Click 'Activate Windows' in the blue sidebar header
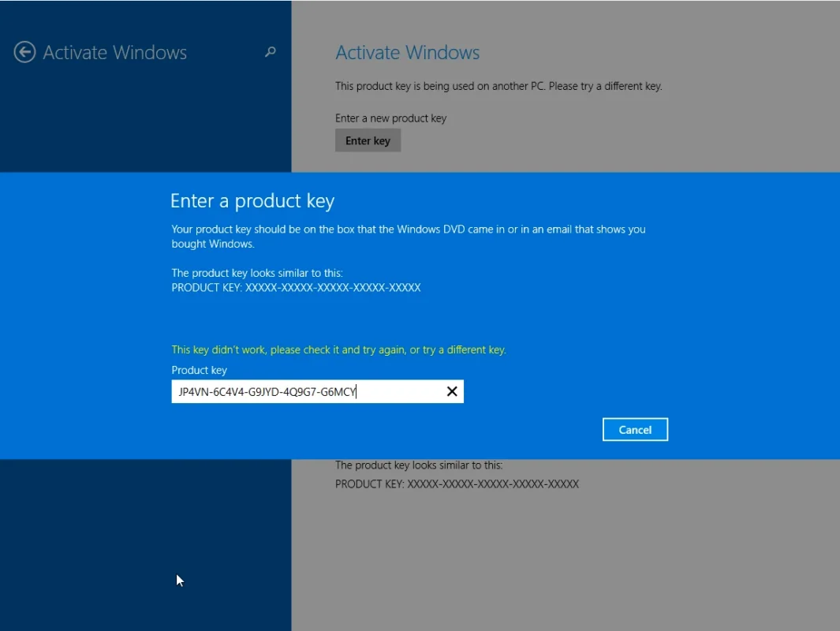The width and height of the screenshot is (840, 631). click(115, 52)
